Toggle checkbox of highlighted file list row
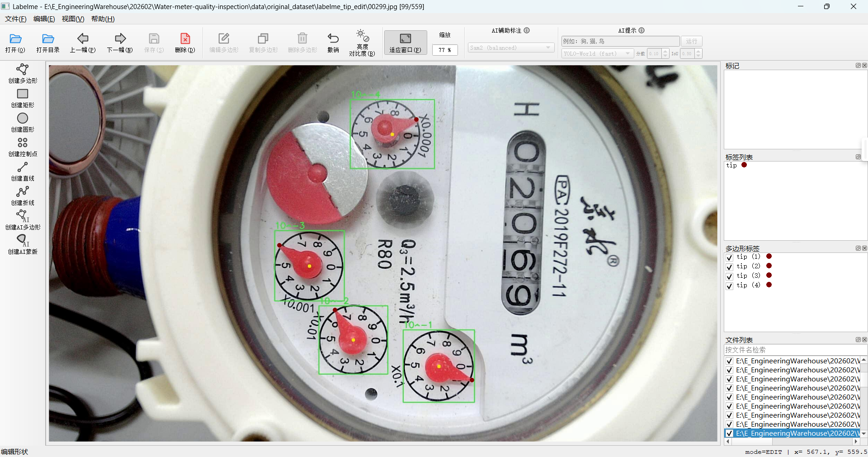 click(729, 433)
